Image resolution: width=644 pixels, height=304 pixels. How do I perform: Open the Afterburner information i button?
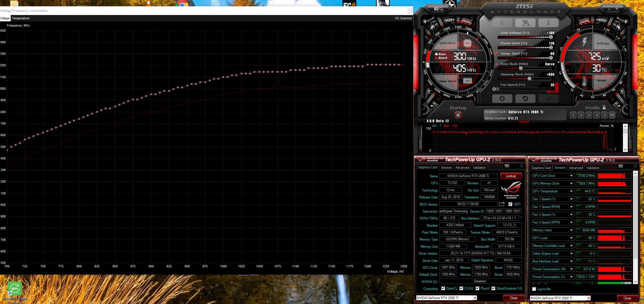(x=548, y=23)
